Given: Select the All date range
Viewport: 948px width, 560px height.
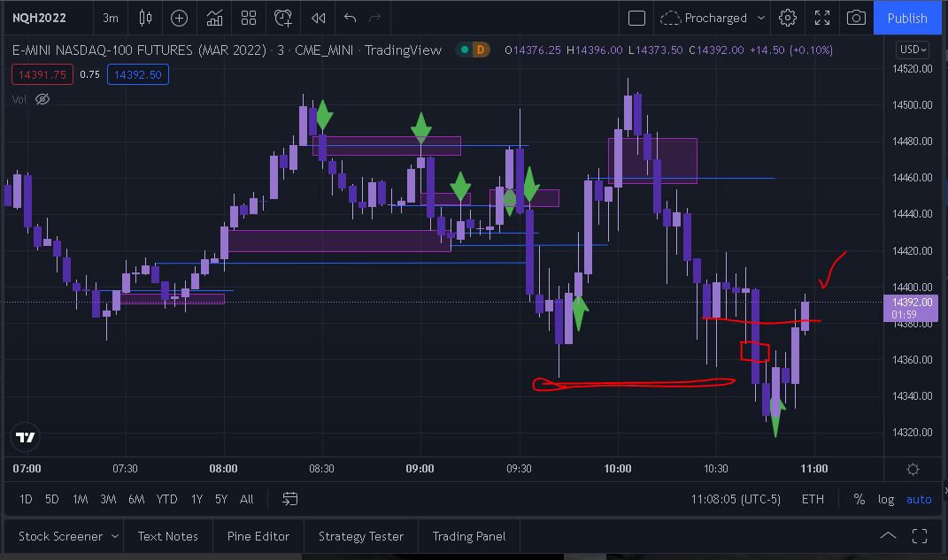Looking at the screenshot, I should click(x=247, y=499).
